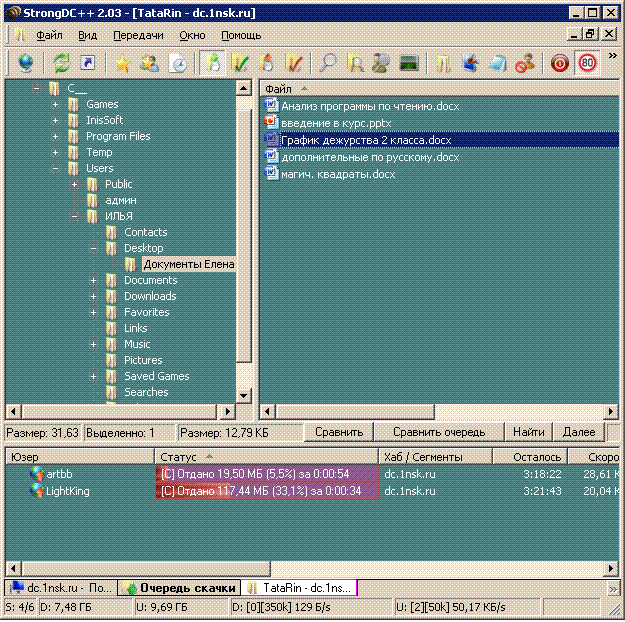
Task: Click the globe icon next to artbb
Action: pyautogui.click(x=37, y=474)
